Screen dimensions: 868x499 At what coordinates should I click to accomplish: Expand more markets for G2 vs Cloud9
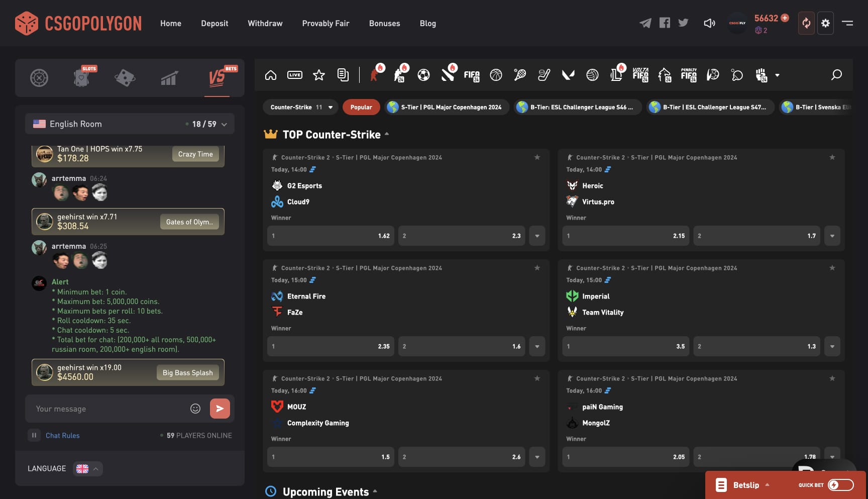[x=537, y=236]
